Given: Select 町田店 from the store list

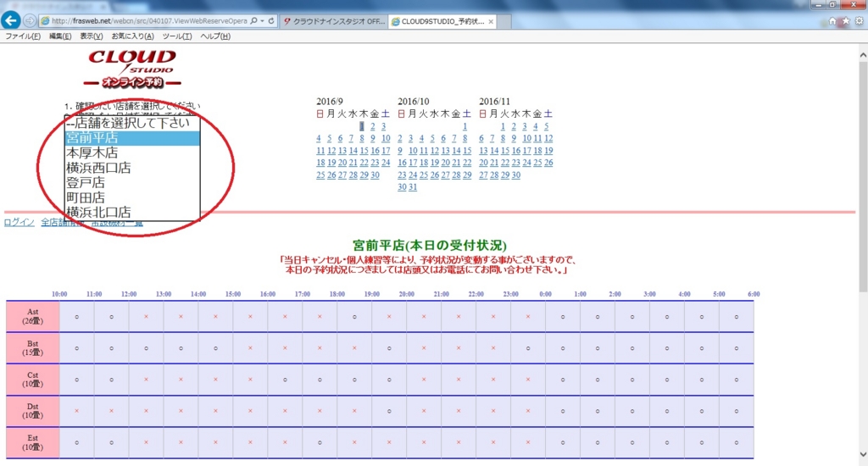Looking at the screenshot, I should pyautogui.click(x=132, y=197).
